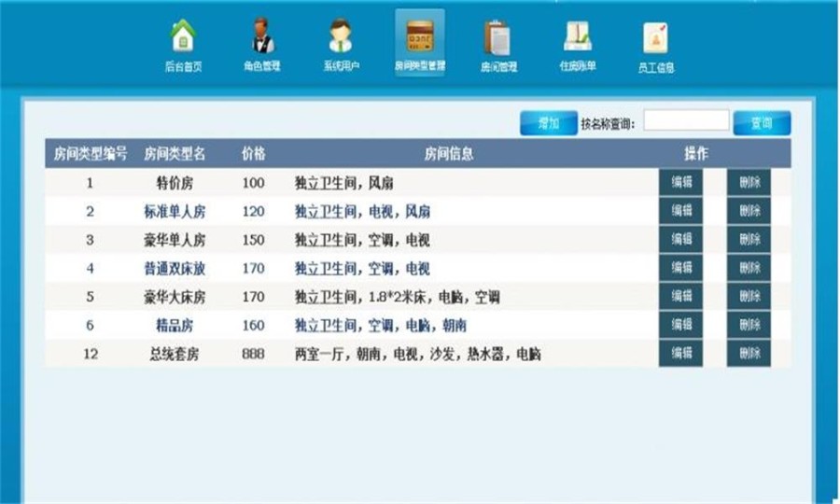Screen dimensions: 840x504
Task: Delete the 特价房 room type row
Action: [749, 183]
